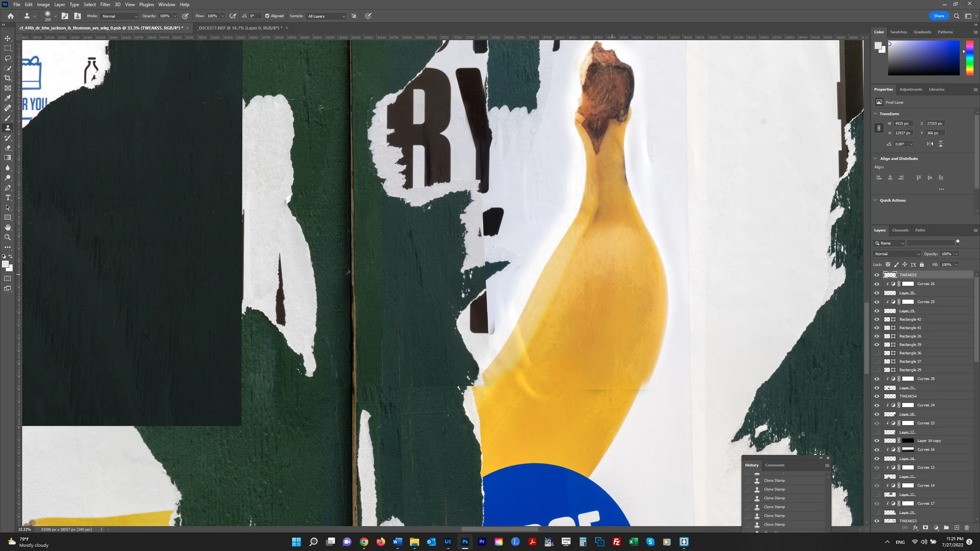
Task: Open the Filter menu
Action: pos(105,5)
